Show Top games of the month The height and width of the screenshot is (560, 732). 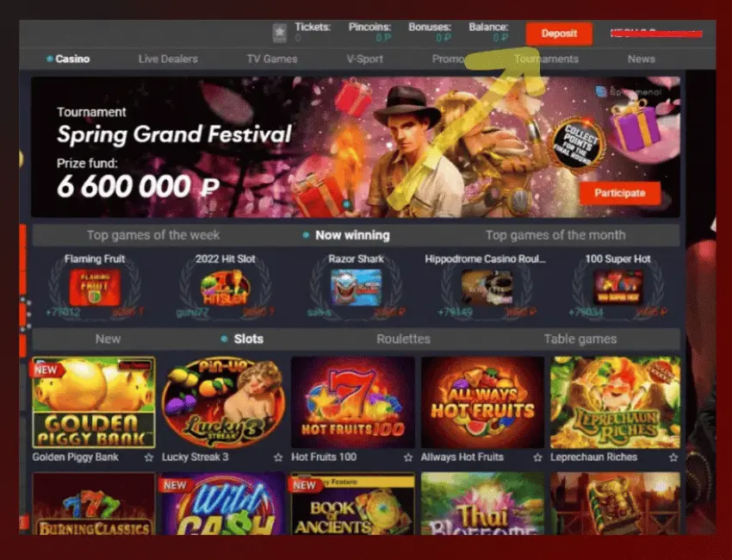tap(555, 235)
